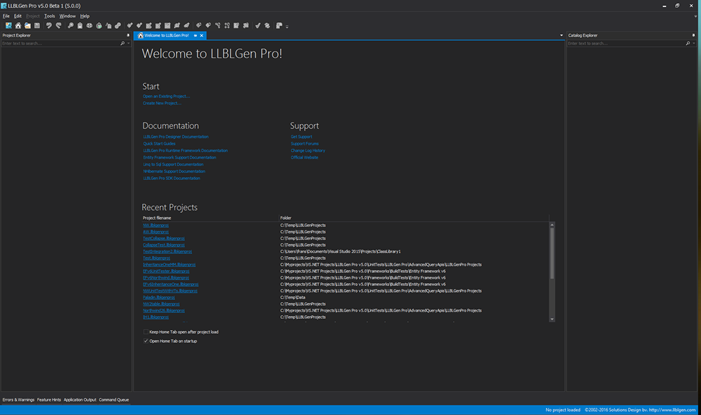This screenshot has width=701, height=415.
Task: Open recent project TestCollapse.llblgenproj
Action: [164, 238]
